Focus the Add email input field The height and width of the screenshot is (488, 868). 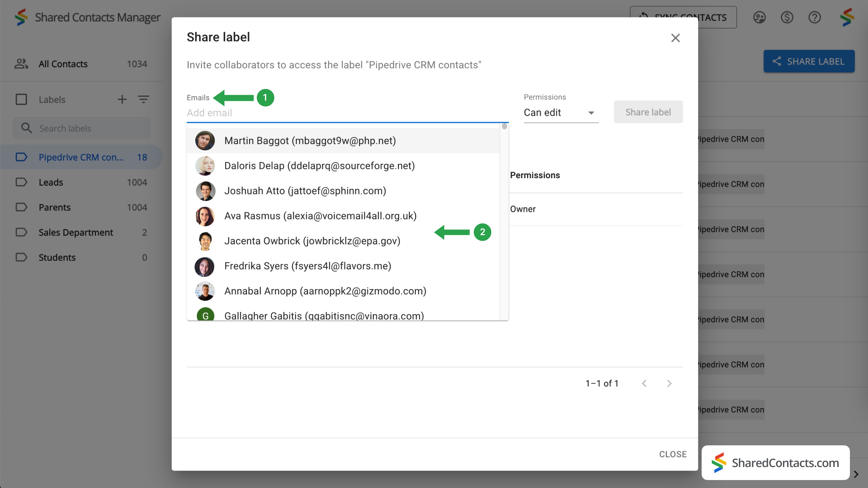pyautogui.click(x=347, y=113)
